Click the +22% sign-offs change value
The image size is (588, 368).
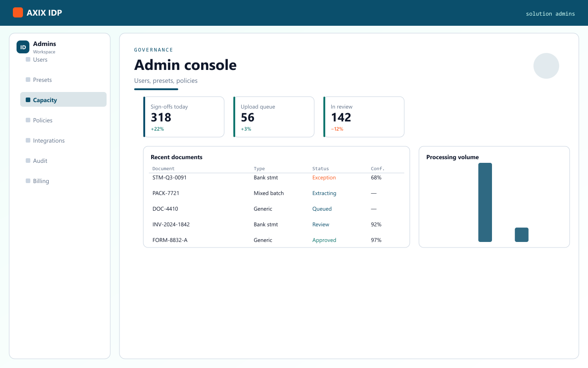pos(157,129)
